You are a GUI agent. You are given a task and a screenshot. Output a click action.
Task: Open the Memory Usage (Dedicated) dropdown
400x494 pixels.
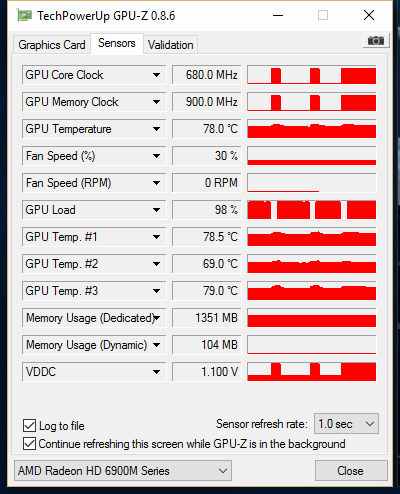157,318
